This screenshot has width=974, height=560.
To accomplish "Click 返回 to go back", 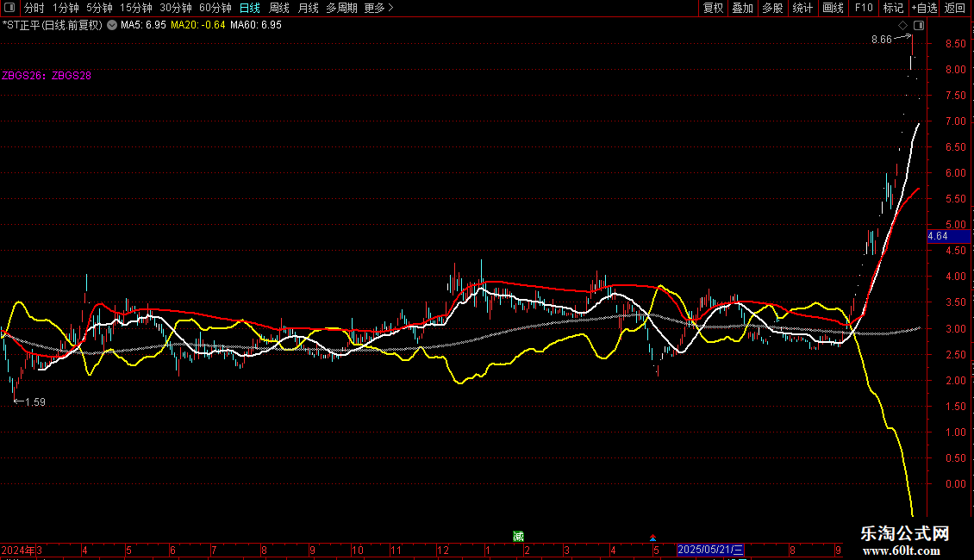I will (x=955, y=8).
